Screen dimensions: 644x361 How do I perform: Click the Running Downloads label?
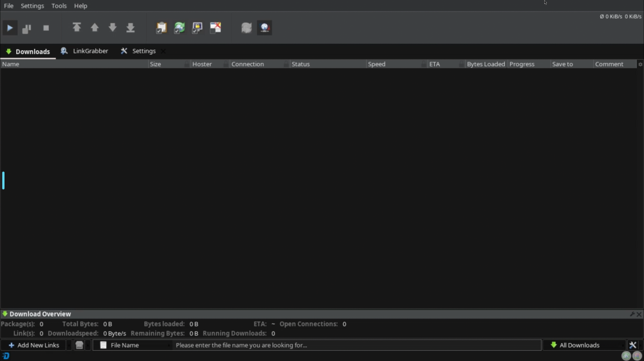[x=234, y=333]
